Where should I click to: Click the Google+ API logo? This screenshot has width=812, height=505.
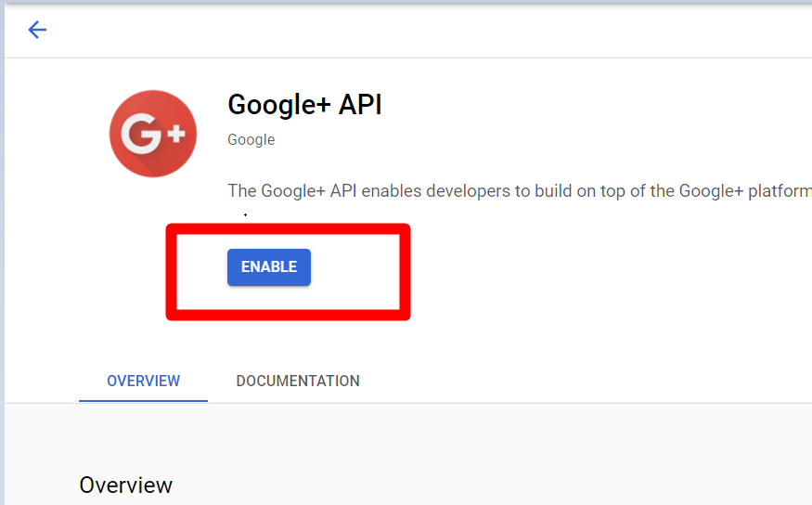pos(153,134)
